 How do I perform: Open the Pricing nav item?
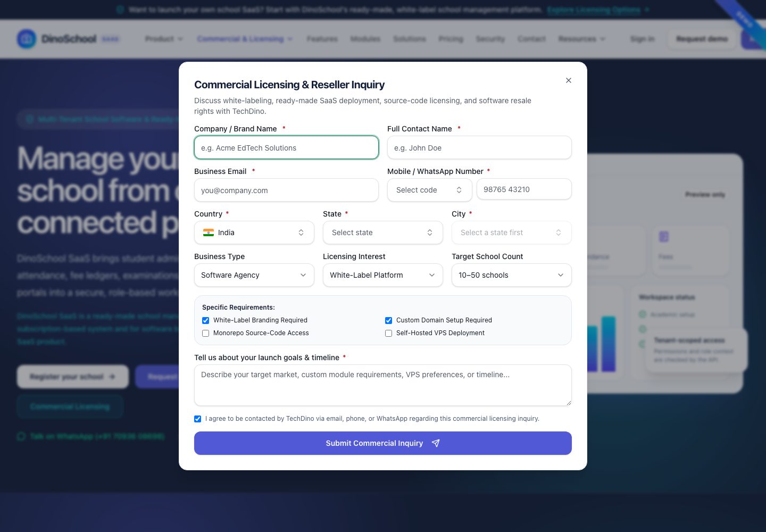[451, 39]
